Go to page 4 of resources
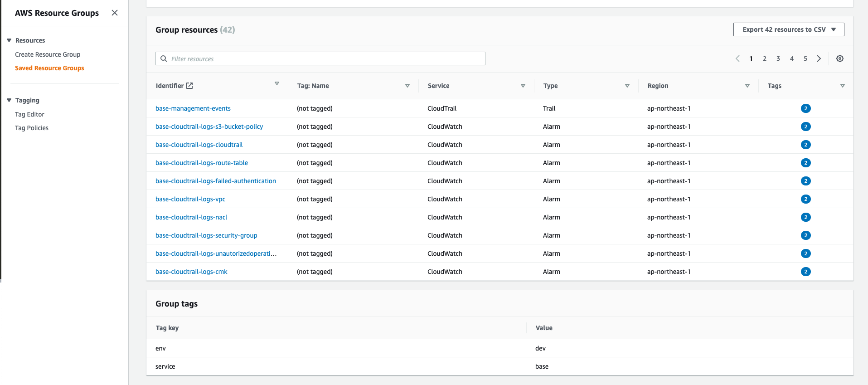The image size is (868, 385). point(792,58)
